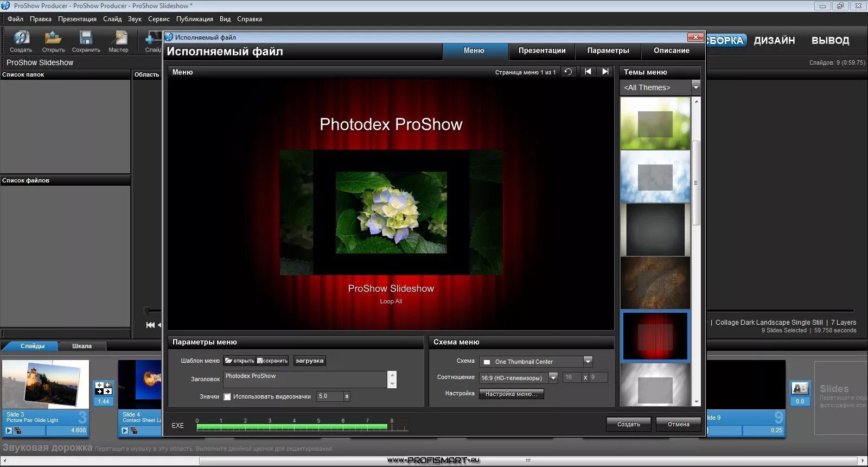Select the brown grunge theme thumbnail
The height and width of the screenshot is (467, 868).
tap(655, 283)
